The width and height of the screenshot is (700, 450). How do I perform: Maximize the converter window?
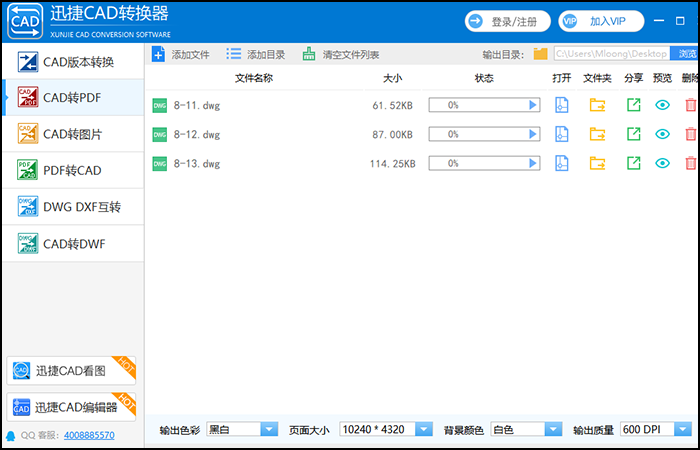click(680, 21)
